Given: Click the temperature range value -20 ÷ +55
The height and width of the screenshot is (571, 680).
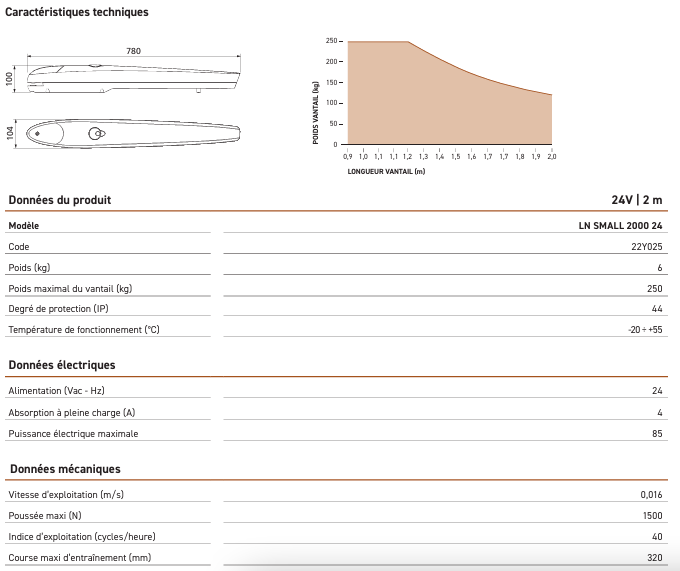Looking at the screenshot, I should click(641, 330).
